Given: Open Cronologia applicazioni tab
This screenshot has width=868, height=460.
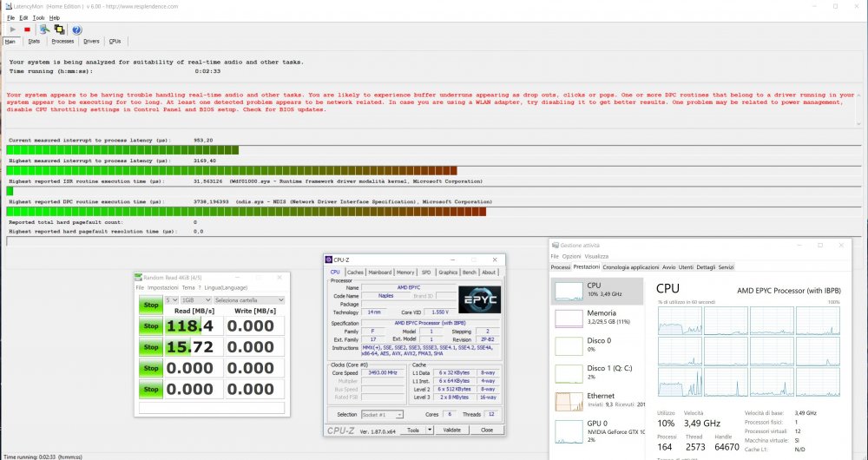Looking at the screenshot, I should tap(630, 267).
